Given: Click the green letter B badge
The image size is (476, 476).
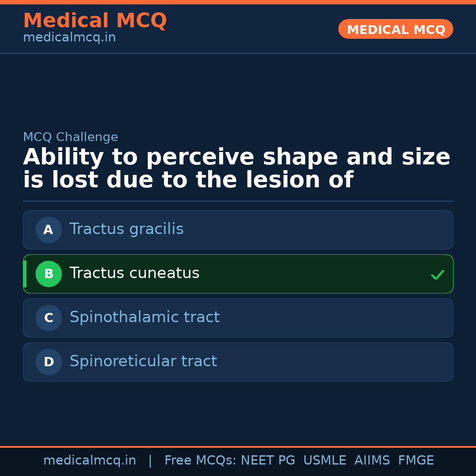Looking at the screenshot, I should point(48,274).
